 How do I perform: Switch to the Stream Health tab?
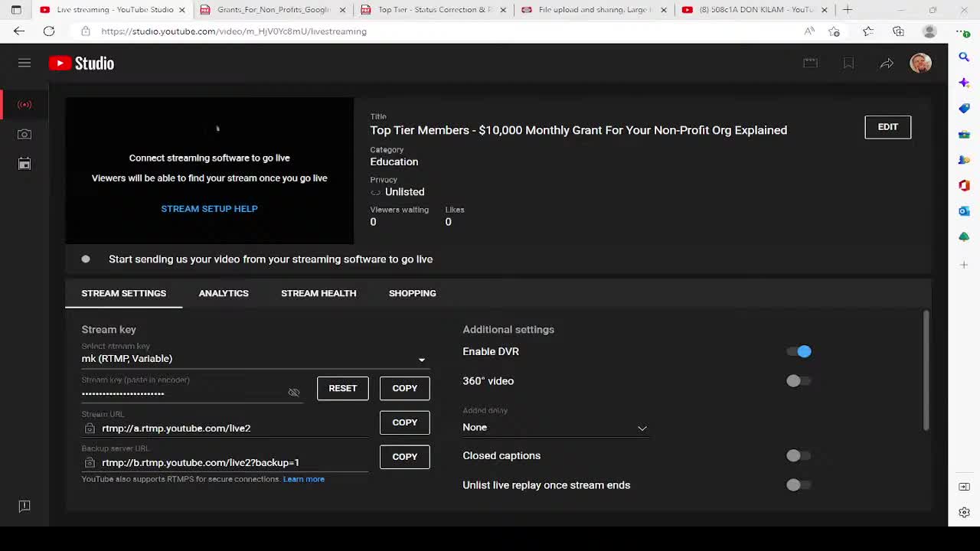click(x=318, y=293)
